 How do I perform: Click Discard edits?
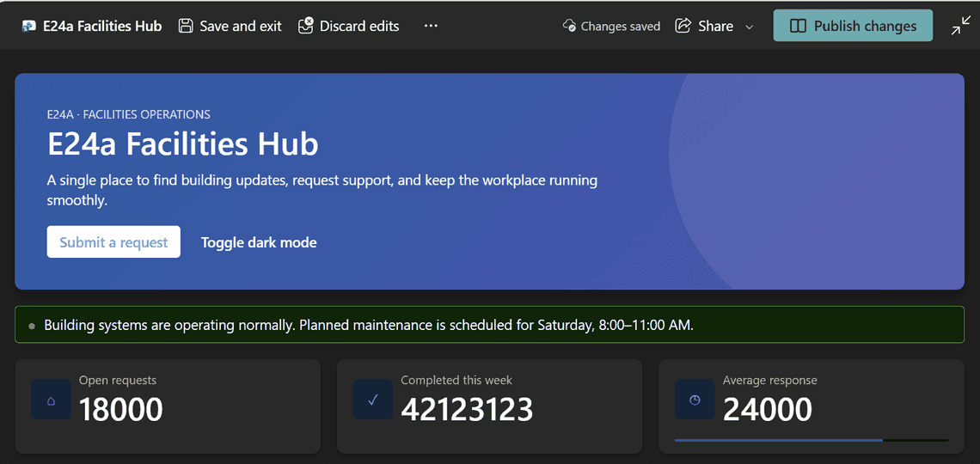(349, 27)
